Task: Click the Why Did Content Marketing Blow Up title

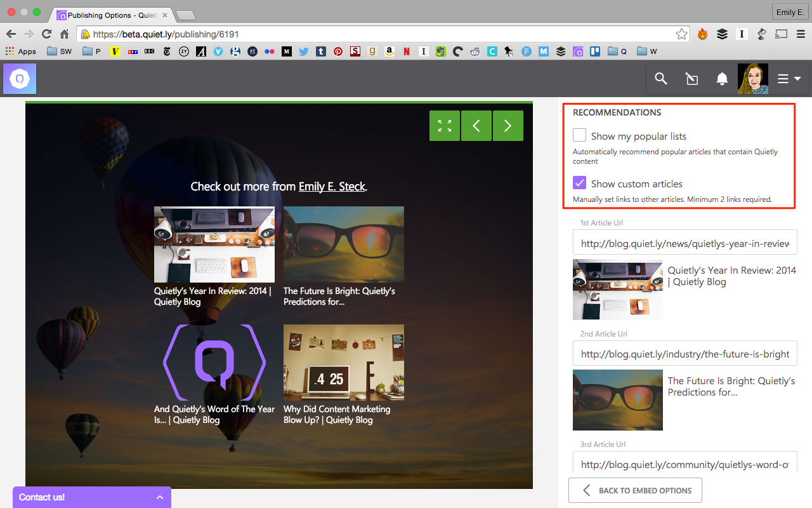Action: pyautogui.click(x=337, y=415)
